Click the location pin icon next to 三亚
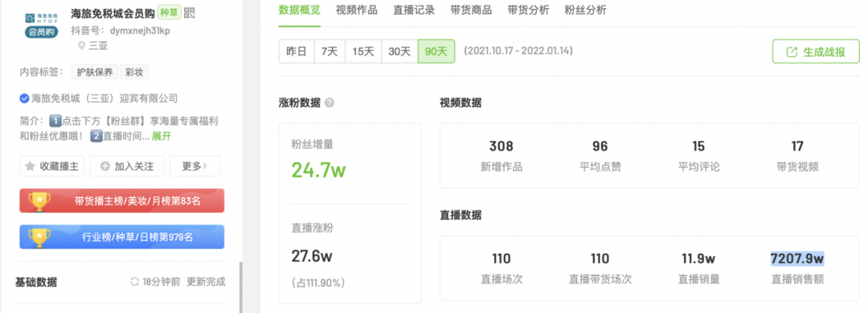Screen dimensions: 868x313 tap(81, 46)
